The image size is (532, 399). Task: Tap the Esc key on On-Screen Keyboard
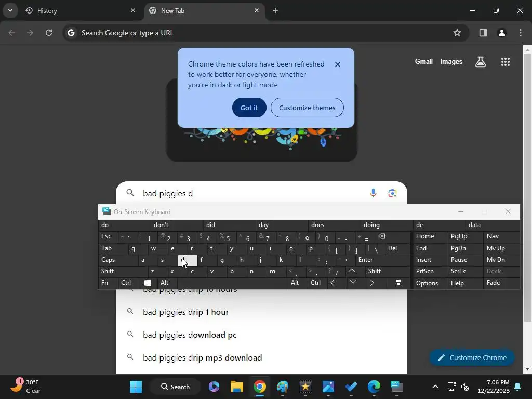click(x=108, y=236)
